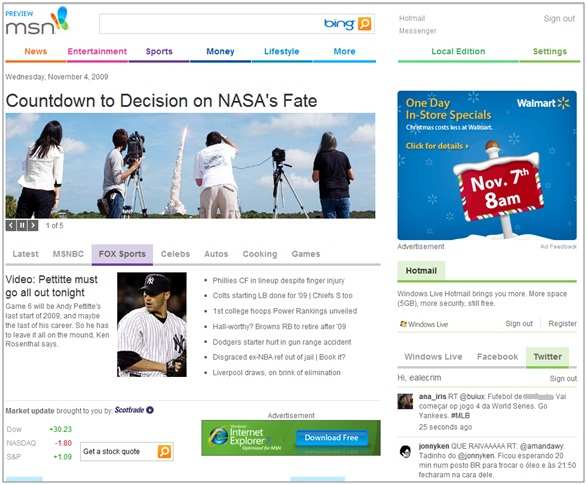
Task: Click the Windows Live logo icon
Action: (403, 324)
